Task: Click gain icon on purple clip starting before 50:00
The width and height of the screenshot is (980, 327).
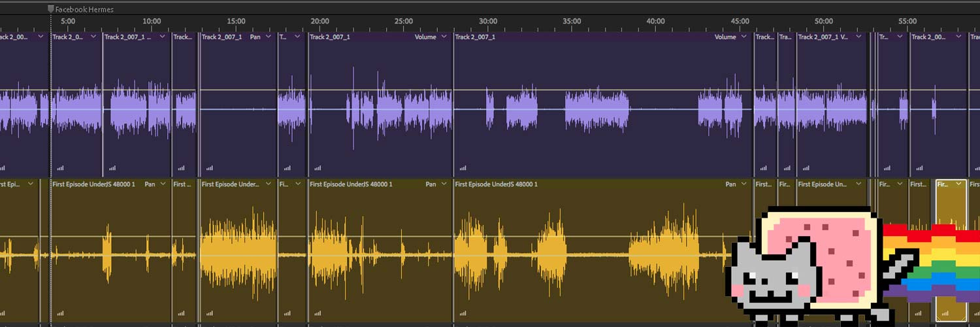Action: [805, 168]
